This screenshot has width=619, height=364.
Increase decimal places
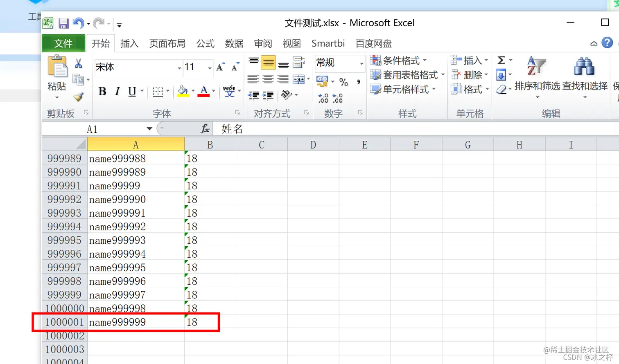pos(323,98)
